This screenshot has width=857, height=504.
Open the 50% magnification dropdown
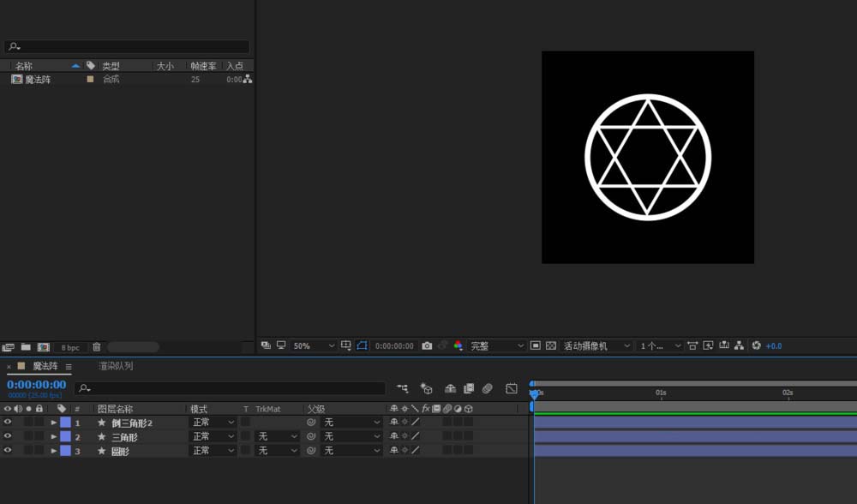pyautogui.click(x=313, y=346)
